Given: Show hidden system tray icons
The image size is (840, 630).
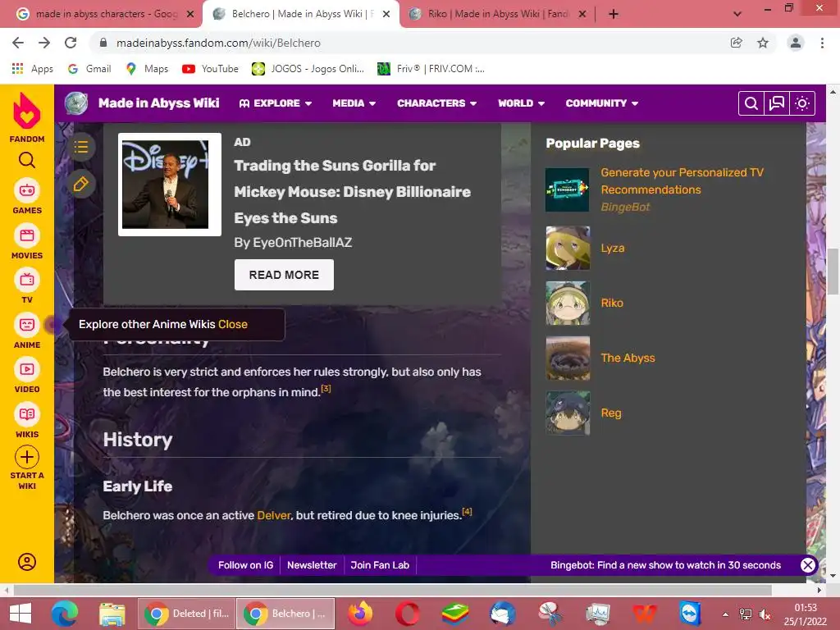Looking at the screenshot, I should pyautogui.click(x=725, y=614).
